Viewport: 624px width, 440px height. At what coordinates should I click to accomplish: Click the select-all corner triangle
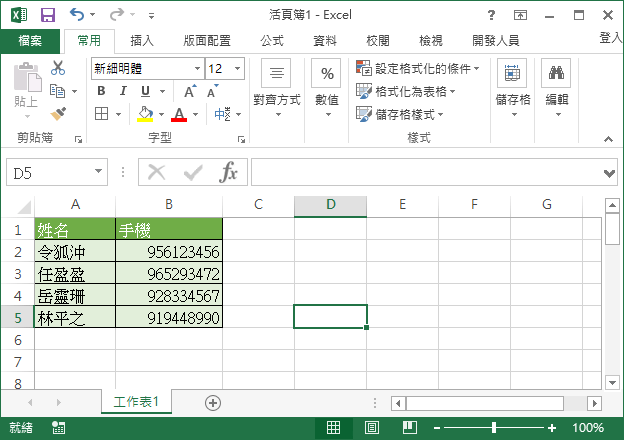[x=23, y=207]
